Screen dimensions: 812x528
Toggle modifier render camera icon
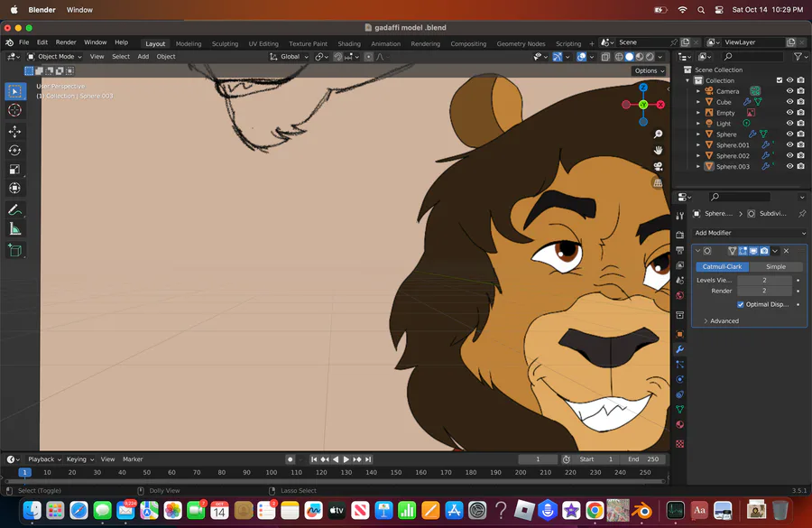(764, 251)
